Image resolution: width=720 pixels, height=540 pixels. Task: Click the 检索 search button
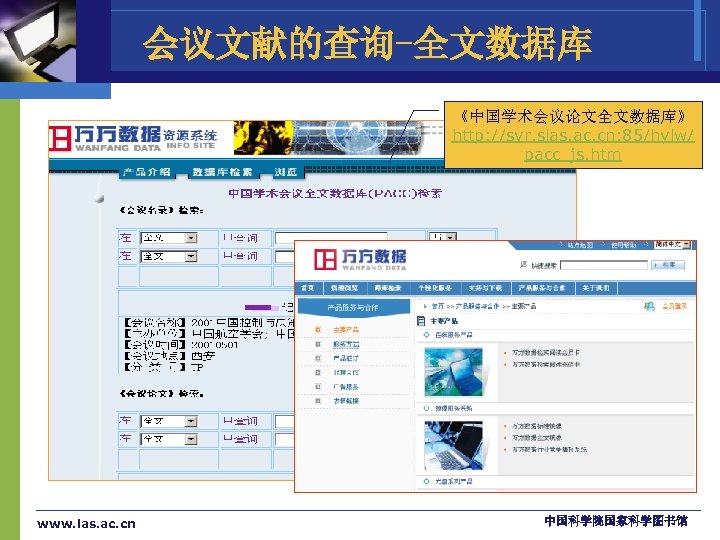coord(668,265)
